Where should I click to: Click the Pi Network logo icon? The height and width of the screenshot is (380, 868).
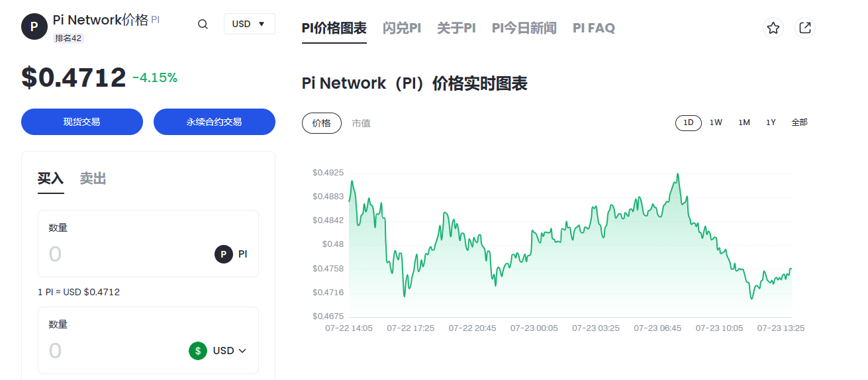(x=34, y=26)
